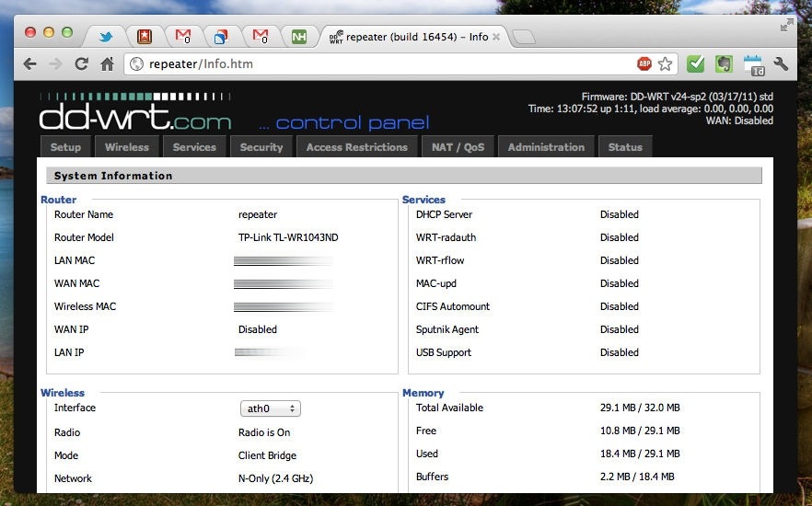Close the repeater Info tab

(x=496, y=37)
